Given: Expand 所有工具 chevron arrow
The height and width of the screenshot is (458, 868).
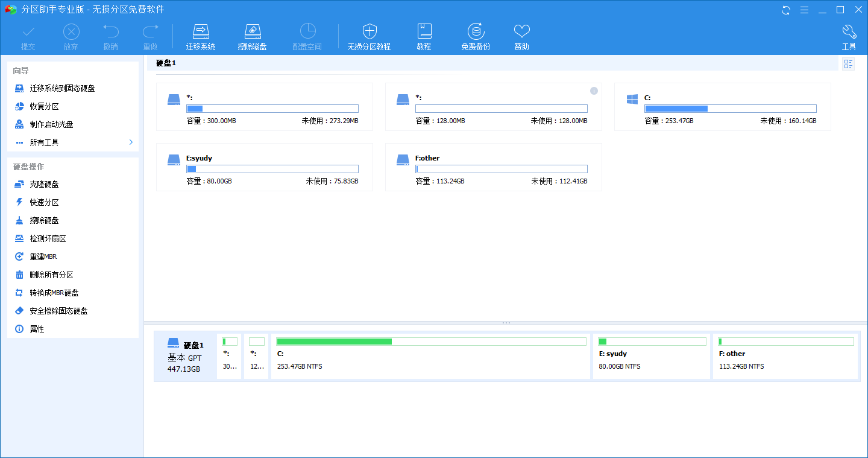Looking at the screenshot, I should point(131,142).
